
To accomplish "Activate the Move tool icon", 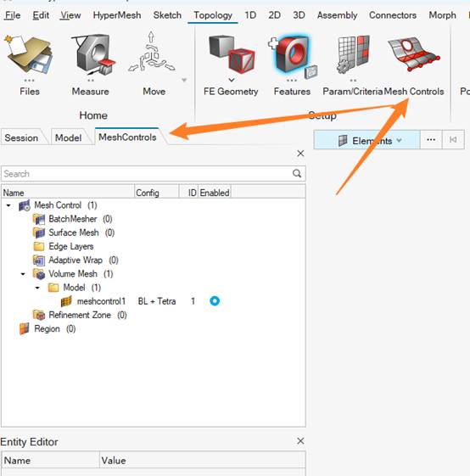I will coord(152,53).
